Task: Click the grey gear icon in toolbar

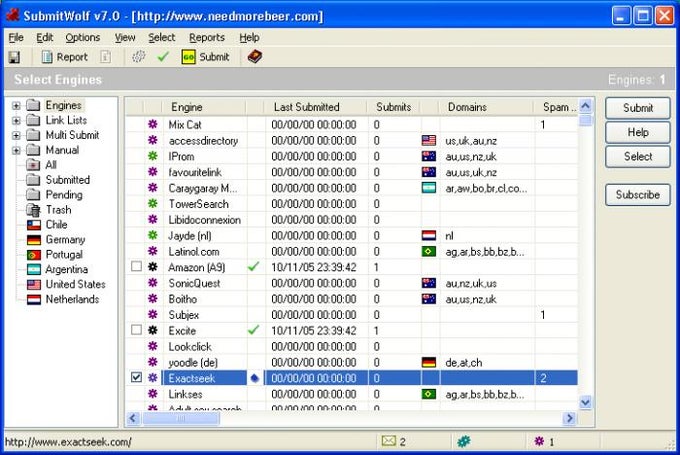Action: coord(138,57)
